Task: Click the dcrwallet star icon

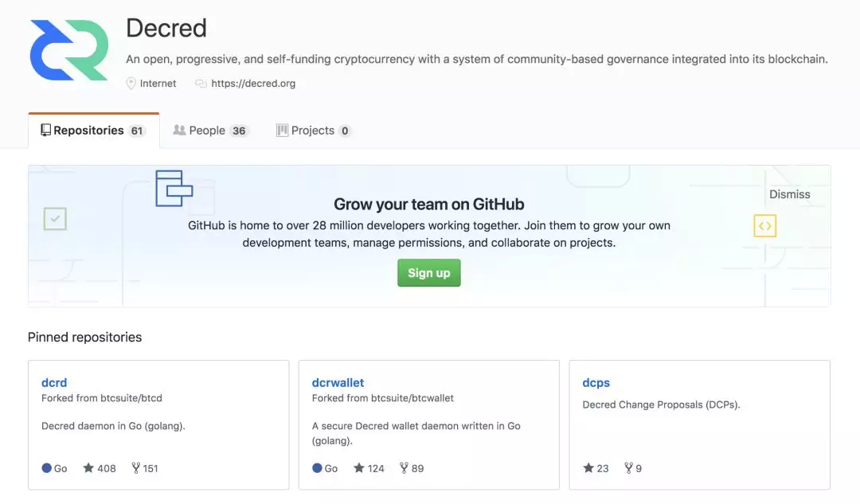Action: [358, 468]
